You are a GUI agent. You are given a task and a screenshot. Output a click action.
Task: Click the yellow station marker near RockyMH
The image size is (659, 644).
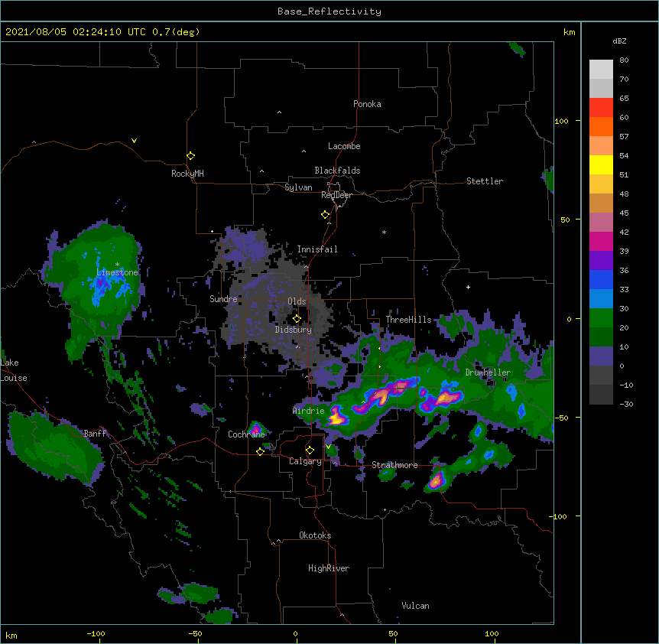point(190,156)
